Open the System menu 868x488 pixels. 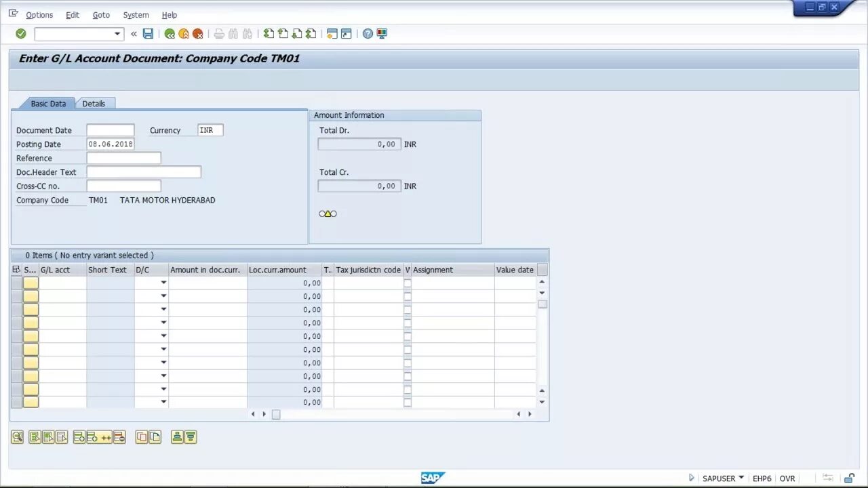tap(136, 15)
